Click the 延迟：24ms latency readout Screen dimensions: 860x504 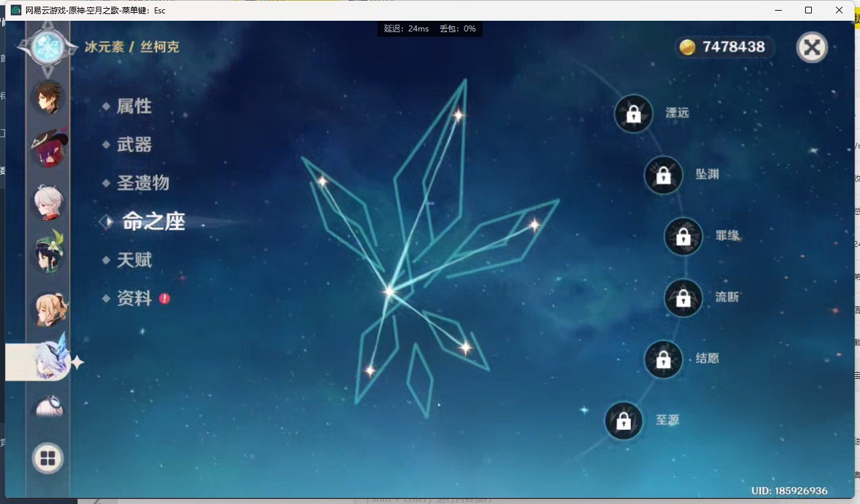[406, 29]
